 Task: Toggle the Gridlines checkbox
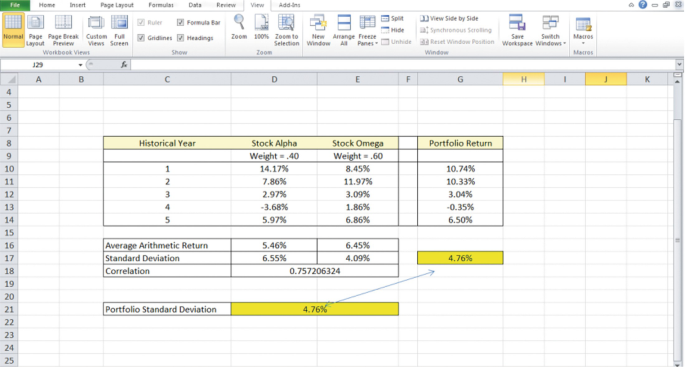click(141, 38)
